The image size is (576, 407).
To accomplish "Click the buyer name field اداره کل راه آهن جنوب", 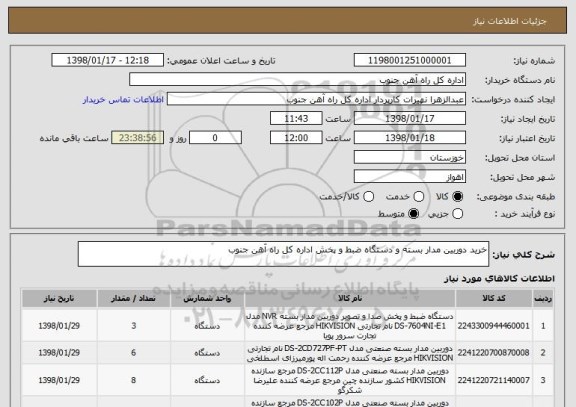I will [298, 80].
